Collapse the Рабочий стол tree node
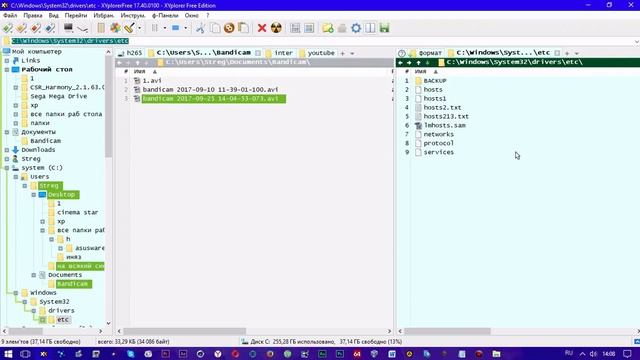The width and height of the screenshot is (640, 360). pyautogui.click(x=7, y=69)
